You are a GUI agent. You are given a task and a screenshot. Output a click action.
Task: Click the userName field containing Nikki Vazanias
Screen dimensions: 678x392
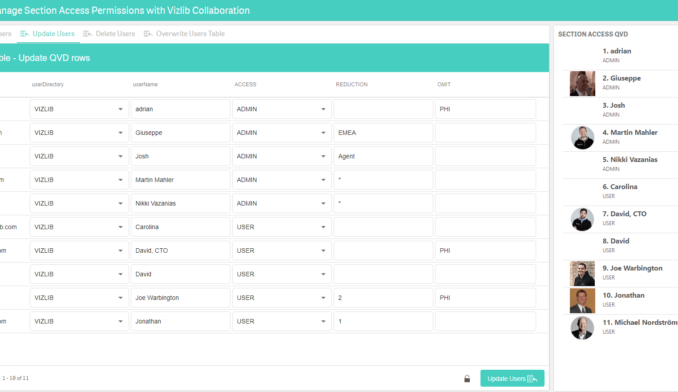pos(180,203)
